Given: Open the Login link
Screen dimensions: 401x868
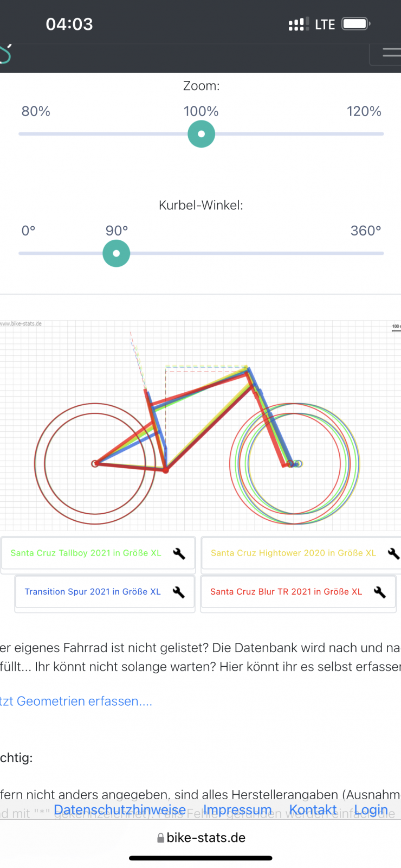Looking at the screenshot, I should click(371, 810).
